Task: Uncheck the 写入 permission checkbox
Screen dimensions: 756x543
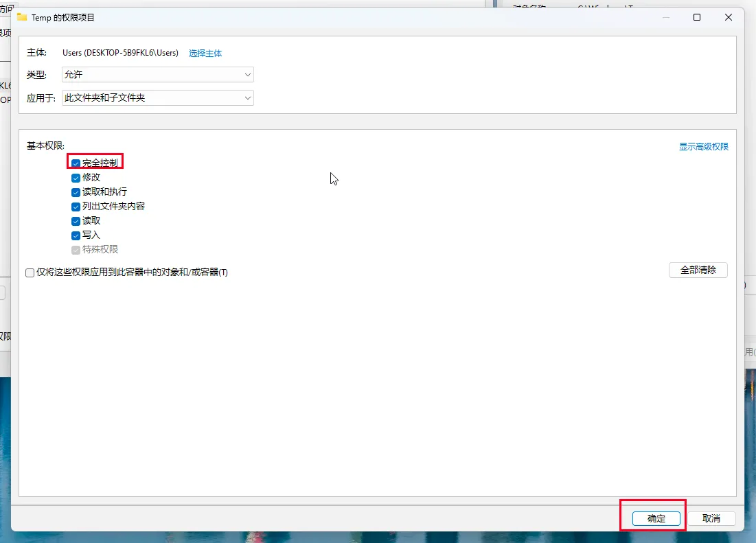Action: tap(76, 235)
